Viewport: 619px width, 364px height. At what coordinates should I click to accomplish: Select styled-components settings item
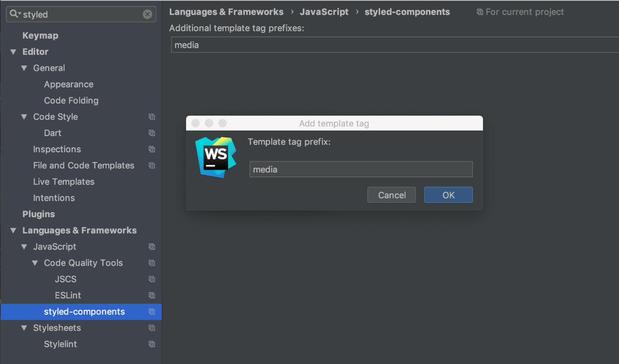click(81, 312)
